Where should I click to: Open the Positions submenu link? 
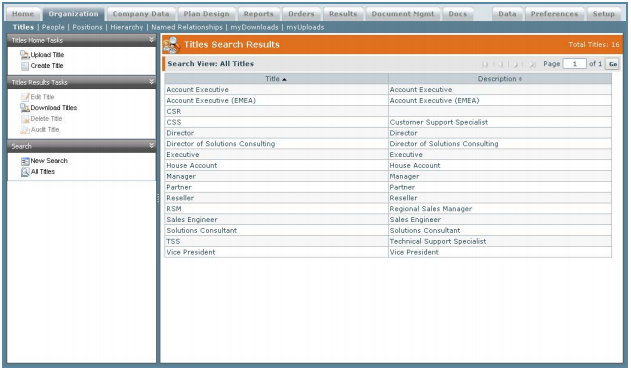87,27
